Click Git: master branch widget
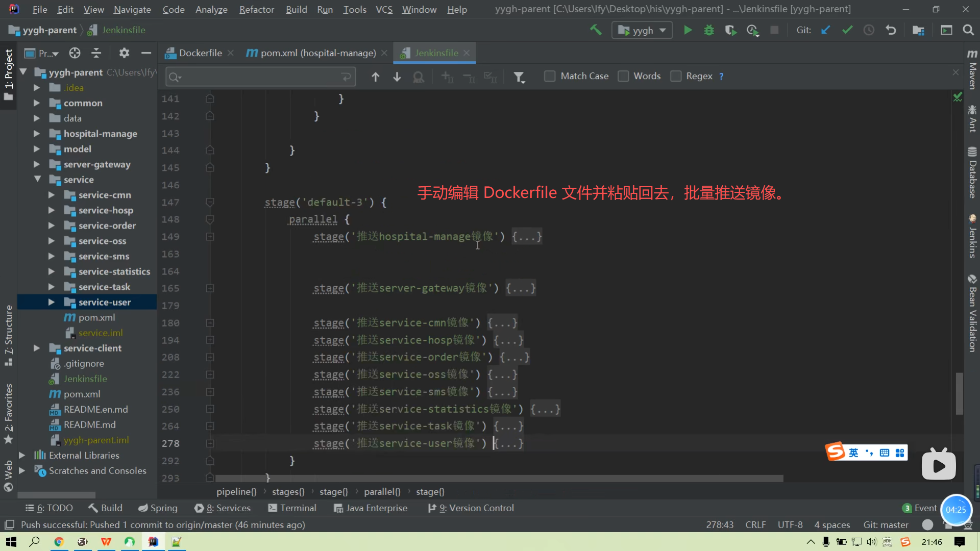The width and height of the screenshot is (980, 551). pyautogui.click(x=886, y=525)
